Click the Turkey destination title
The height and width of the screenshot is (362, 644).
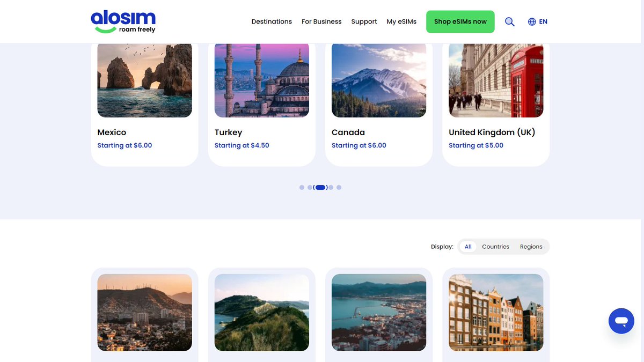pyautogui.click(x=228, y=132)
